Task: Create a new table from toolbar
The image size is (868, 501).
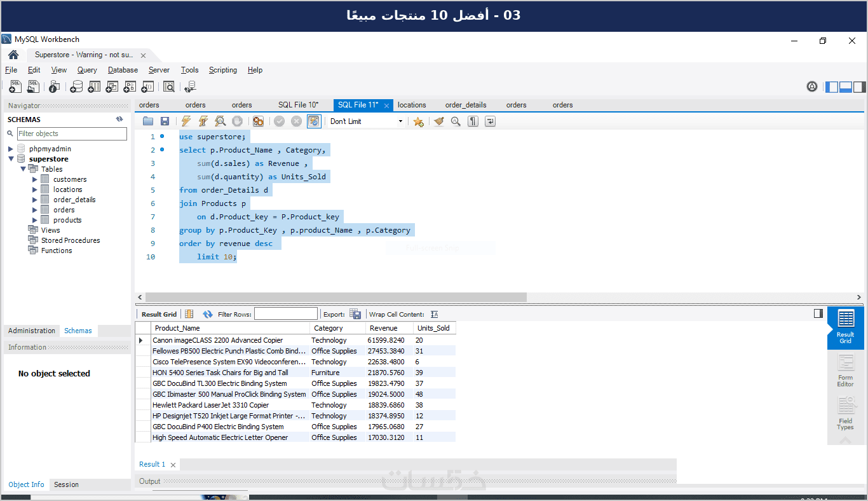Action: pos(95,86)
